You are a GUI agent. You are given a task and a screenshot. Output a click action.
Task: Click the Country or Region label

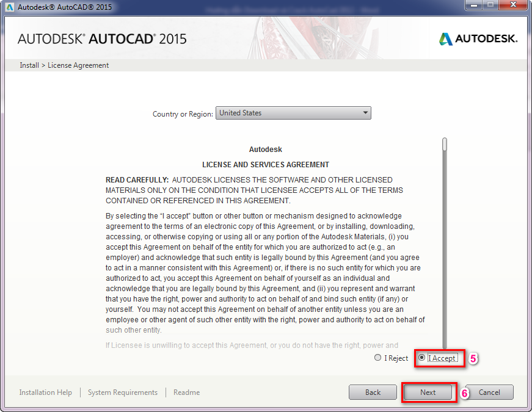click(x=183, y=114)
